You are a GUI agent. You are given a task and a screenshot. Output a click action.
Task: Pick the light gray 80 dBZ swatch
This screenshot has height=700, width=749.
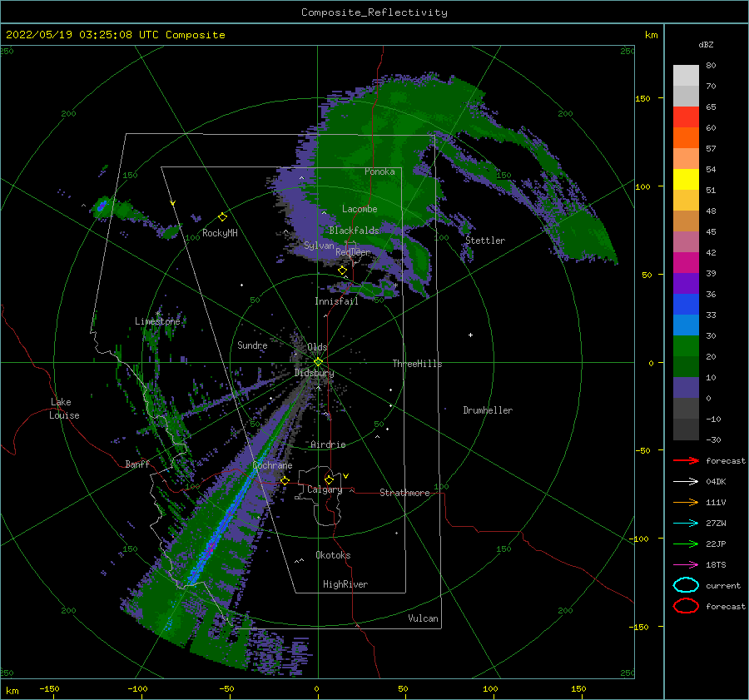pyautogui.click(x=686, y=76)
